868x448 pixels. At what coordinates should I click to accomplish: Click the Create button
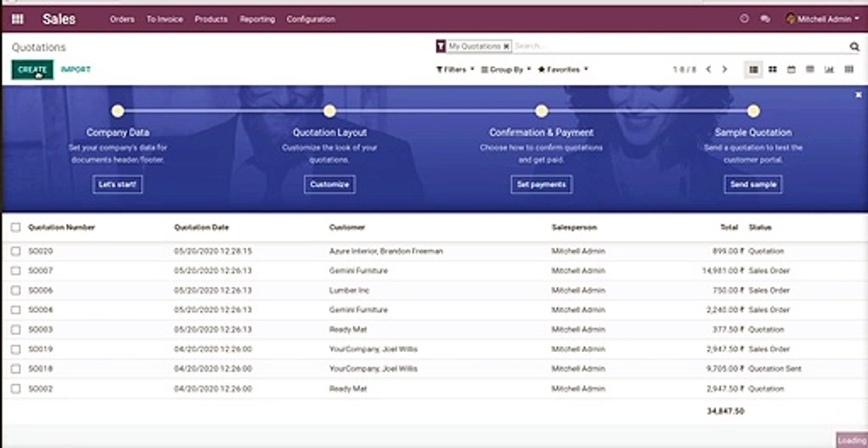click(x=32, y=70)
